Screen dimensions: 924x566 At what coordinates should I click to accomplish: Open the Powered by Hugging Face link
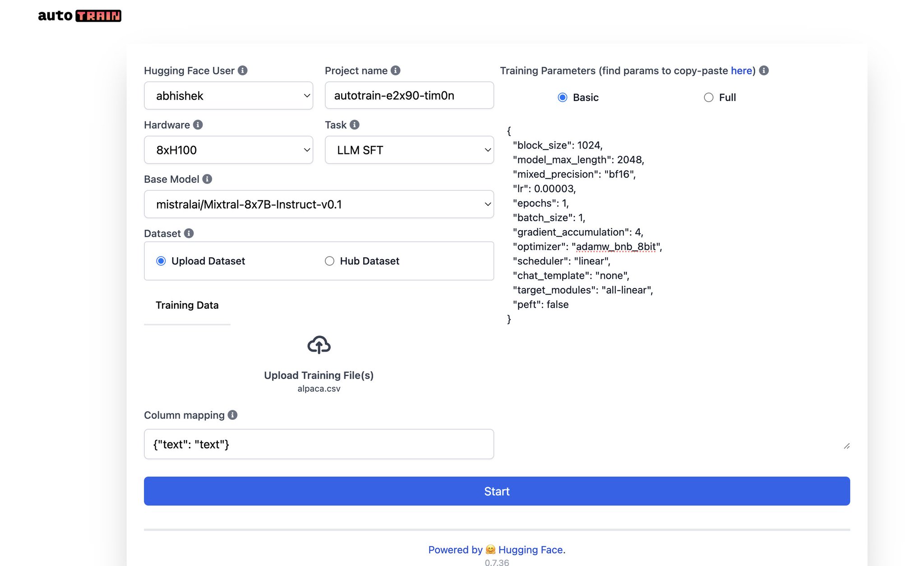[497, 550]
